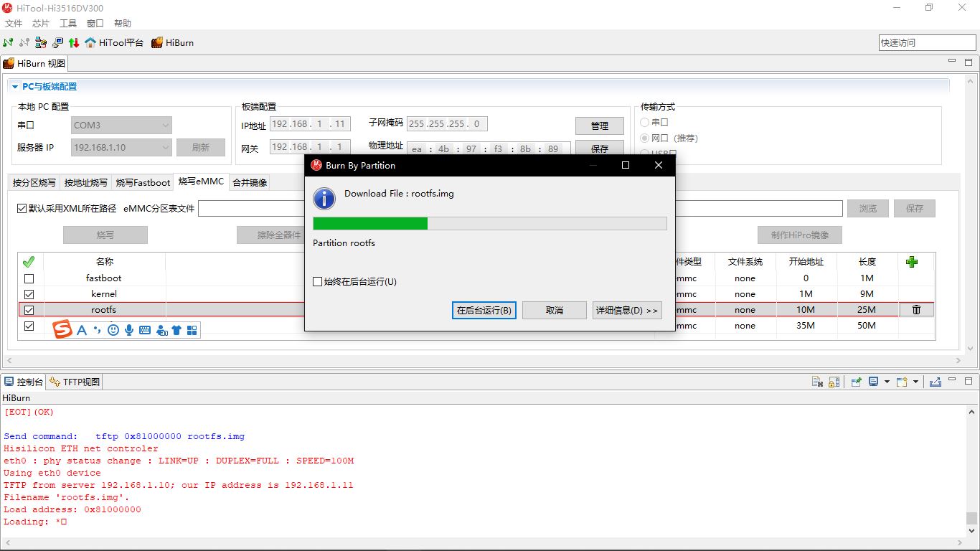
Task: Click the console vertical scrollbar thumb
Action: (971, 517)
